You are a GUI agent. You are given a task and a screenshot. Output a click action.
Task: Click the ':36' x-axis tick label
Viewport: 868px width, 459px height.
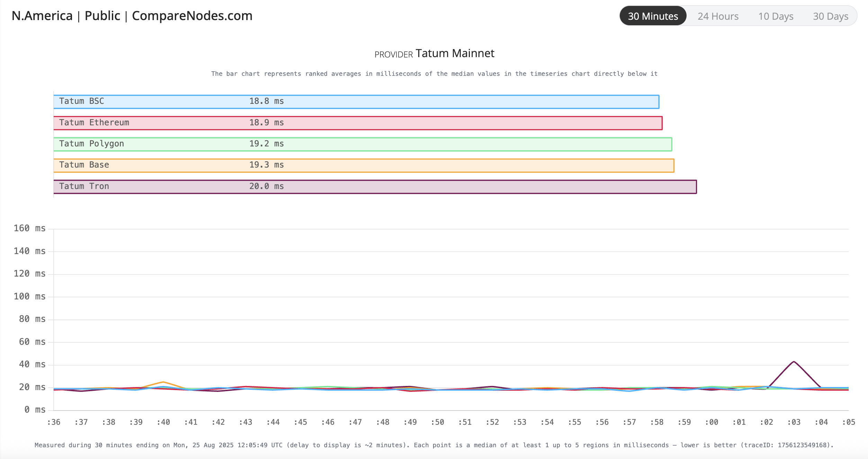click(54, 422)
